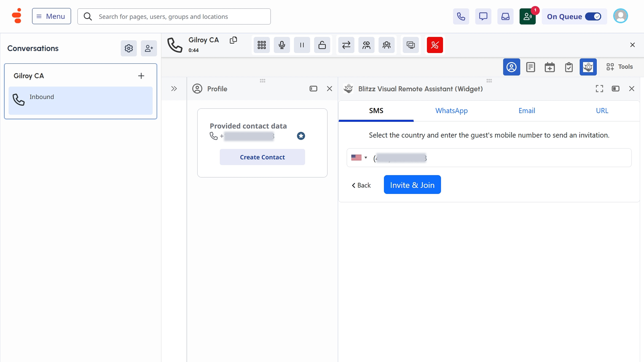This screenshot has height=362, width=644.
Task: Put the Gilroy CA call on hold
Action: pyautogui.click(x=302, y=45)
